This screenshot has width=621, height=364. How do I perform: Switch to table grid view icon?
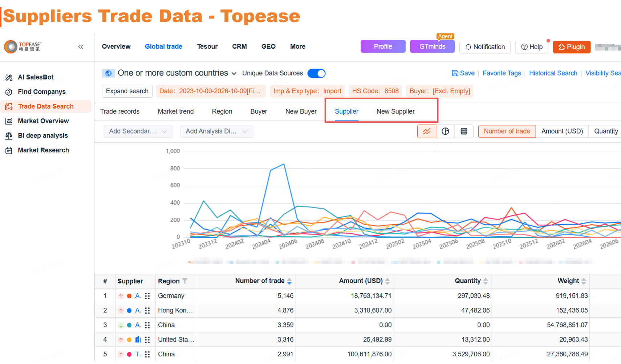[464, 131]
